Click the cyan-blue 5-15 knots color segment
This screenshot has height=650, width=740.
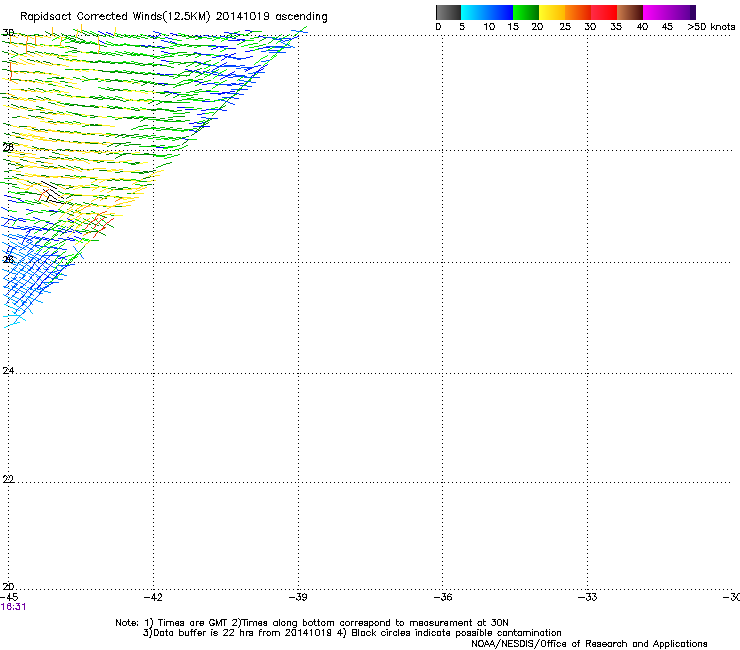coord(487,12)
